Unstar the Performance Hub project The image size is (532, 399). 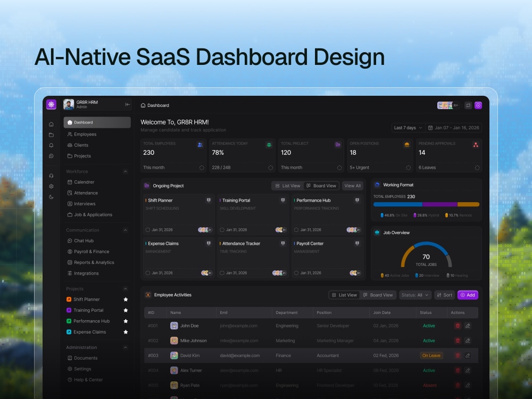(126, 321)
